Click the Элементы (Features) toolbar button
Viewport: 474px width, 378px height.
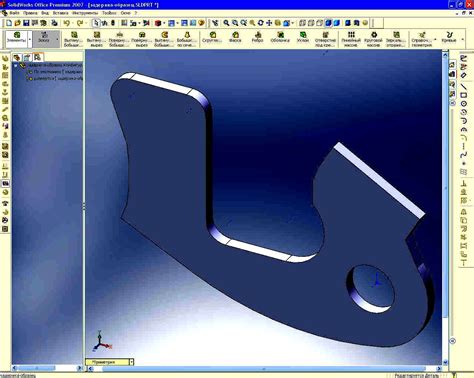16,39
